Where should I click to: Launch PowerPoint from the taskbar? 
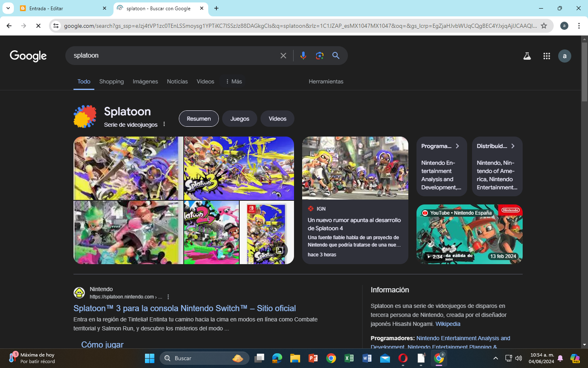coord(313,358)
